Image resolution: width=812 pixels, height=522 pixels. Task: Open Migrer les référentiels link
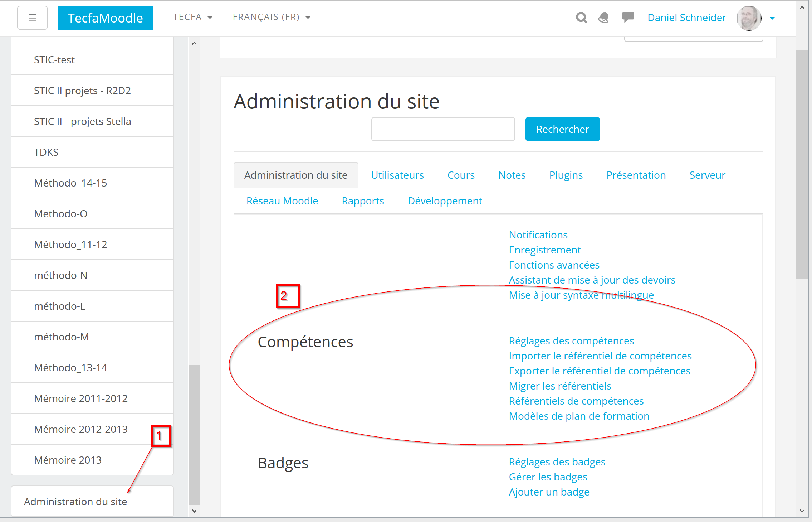[x=560, y=386]
